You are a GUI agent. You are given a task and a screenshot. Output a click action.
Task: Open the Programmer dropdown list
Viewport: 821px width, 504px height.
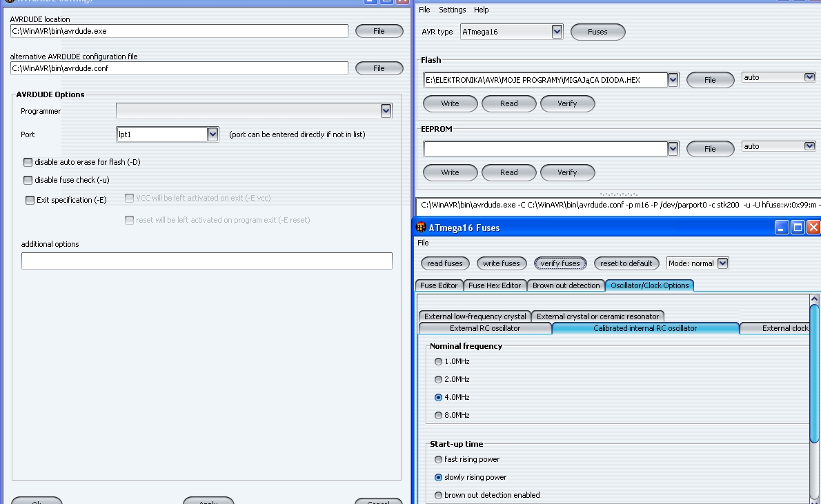tap(386, 110)
